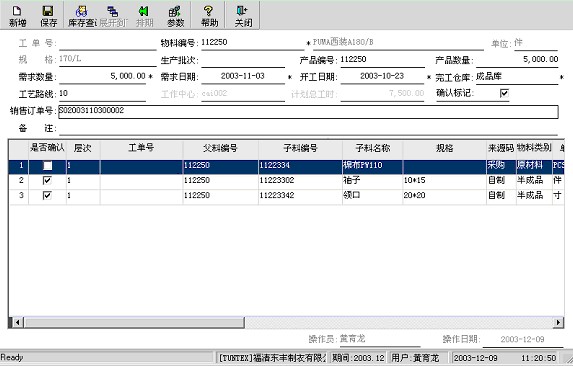573x366 pixels.
Task: Click the scroll right arrow of grid
Action: pyautogui.click(x=558, y=322)
